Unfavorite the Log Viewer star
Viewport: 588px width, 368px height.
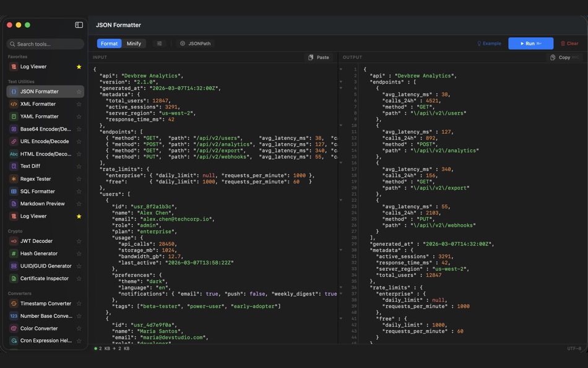point(79,66)
